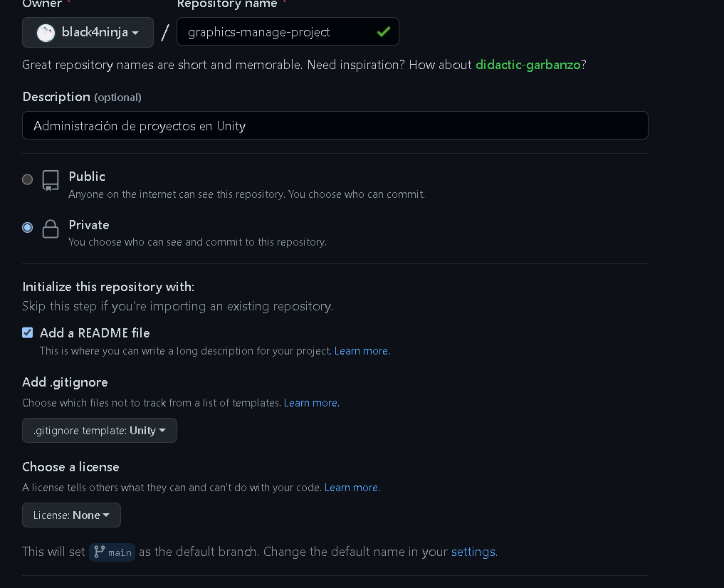Image resolution: width=724 pixels, height=588 pixels.
Task: Click the Public repository book icon
Action: [x=51, y=180]
